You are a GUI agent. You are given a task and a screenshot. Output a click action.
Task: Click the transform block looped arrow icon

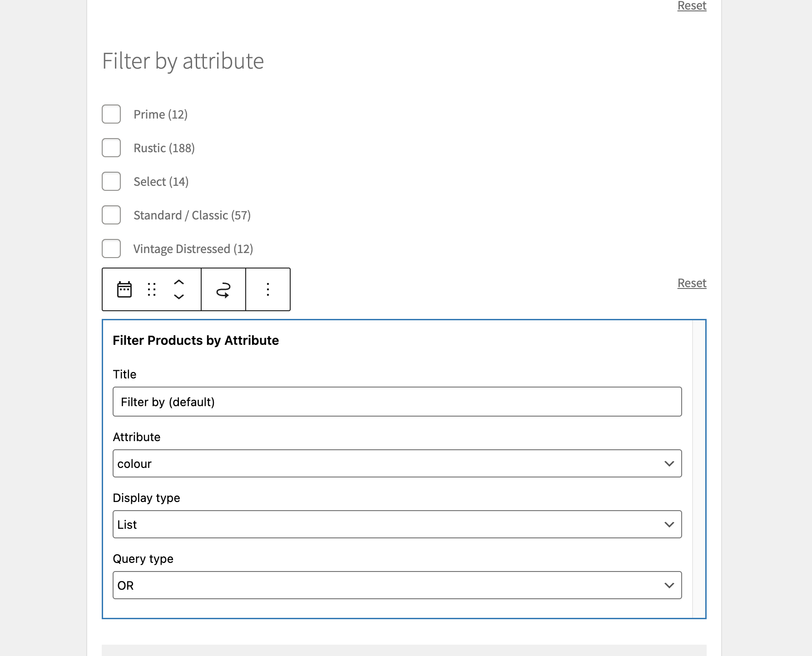pos(223,289)
